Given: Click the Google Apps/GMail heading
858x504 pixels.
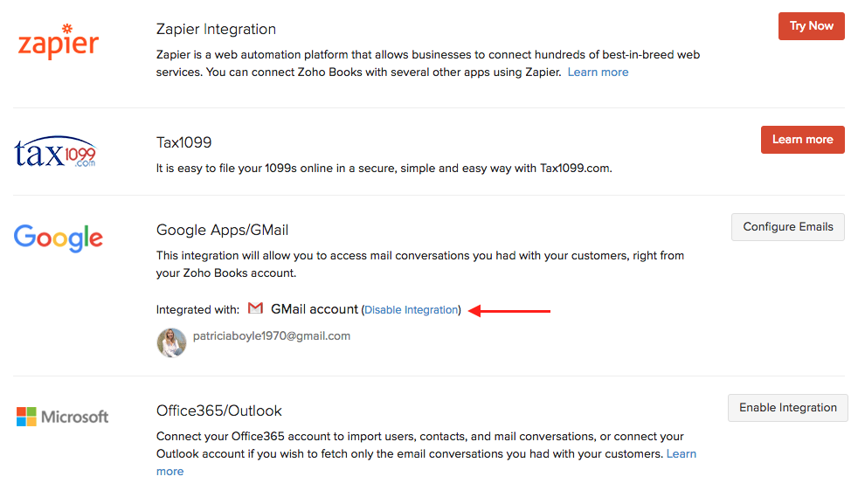Looking at the screenshot, I should [222, 231].
